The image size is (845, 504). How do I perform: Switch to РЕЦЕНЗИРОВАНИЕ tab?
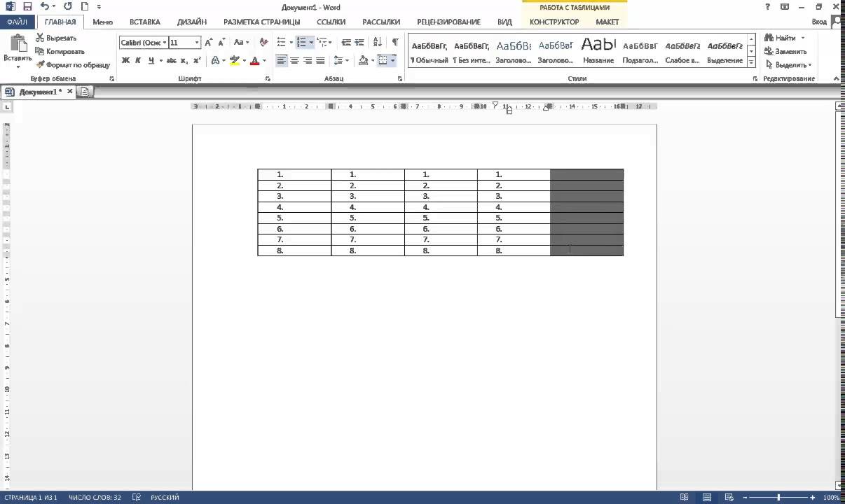click(x=448, y=22)
